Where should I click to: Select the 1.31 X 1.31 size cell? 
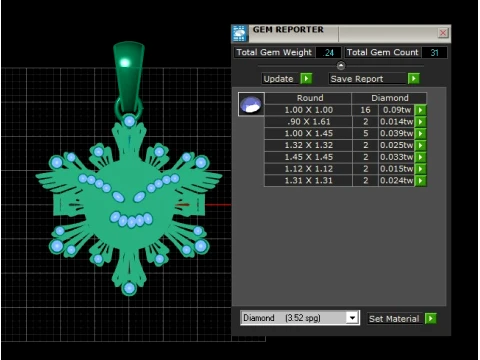point(308,181)
